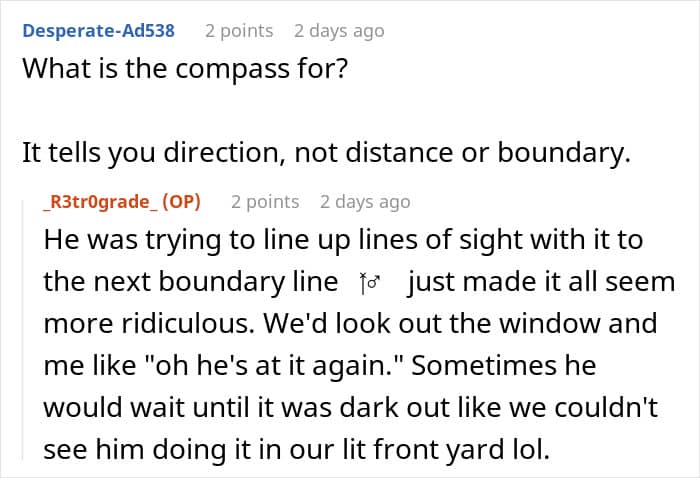Image resolution: width=700 pixels, height=478 pixels.
Task: Click the points score on the OP's reply
Action: pos(265,202)
